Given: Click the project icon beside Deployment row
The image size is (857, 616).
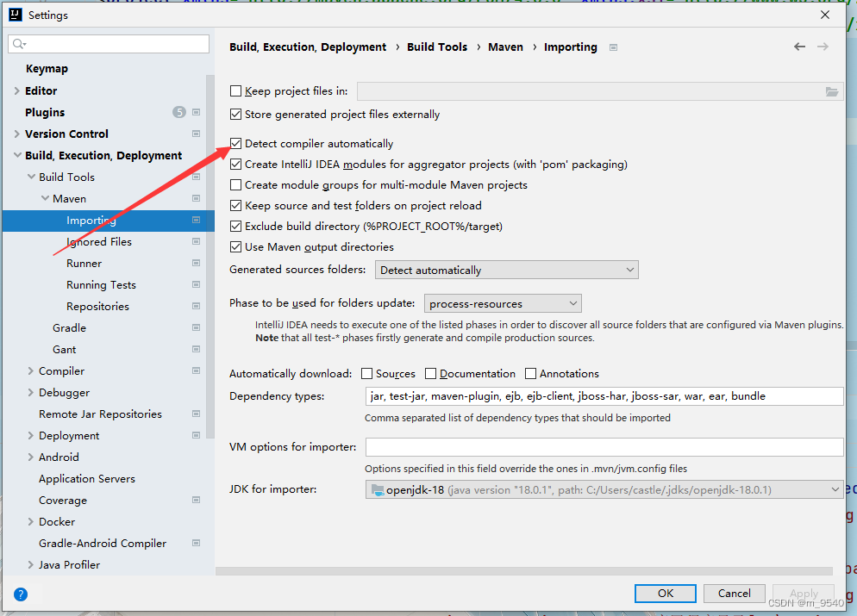Looking at the screenshot, I should [197, 435].
